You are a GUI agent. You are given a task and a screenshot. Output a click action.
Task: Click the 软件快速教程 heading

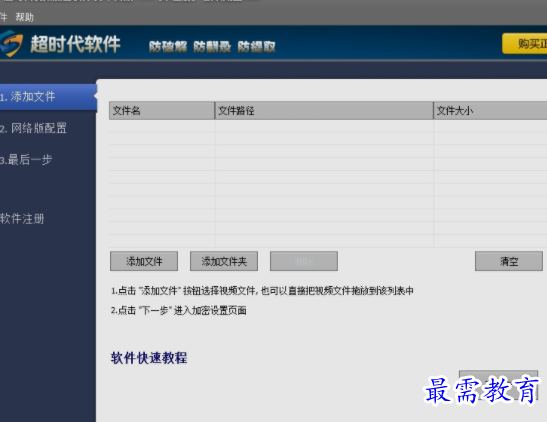pos(149,358)
